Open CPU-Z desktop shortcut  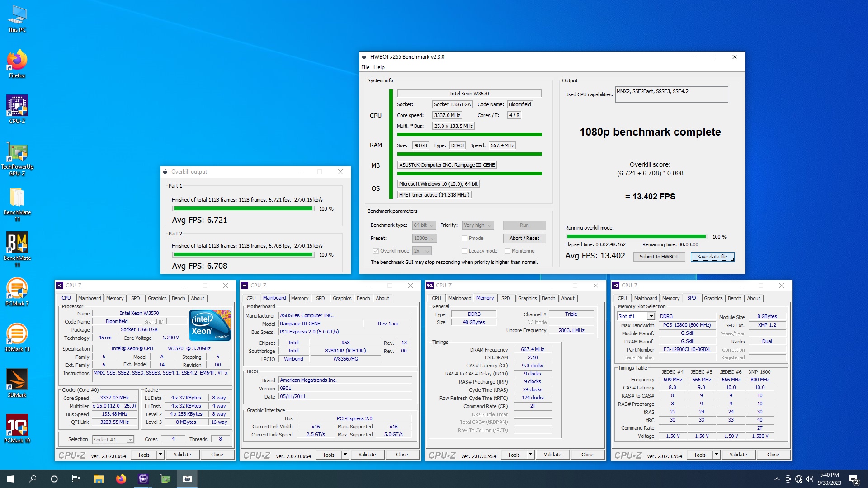(17, 109)
